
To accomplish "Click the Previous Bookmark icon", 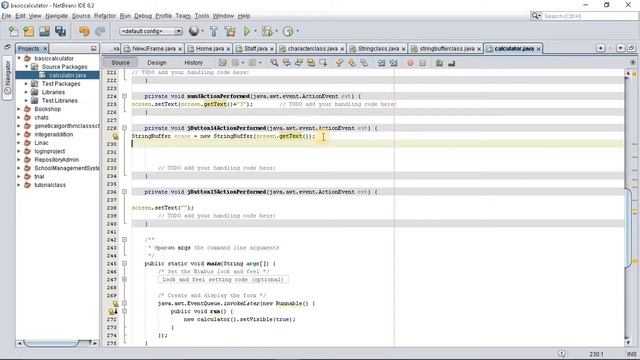I will coord(339,63).
